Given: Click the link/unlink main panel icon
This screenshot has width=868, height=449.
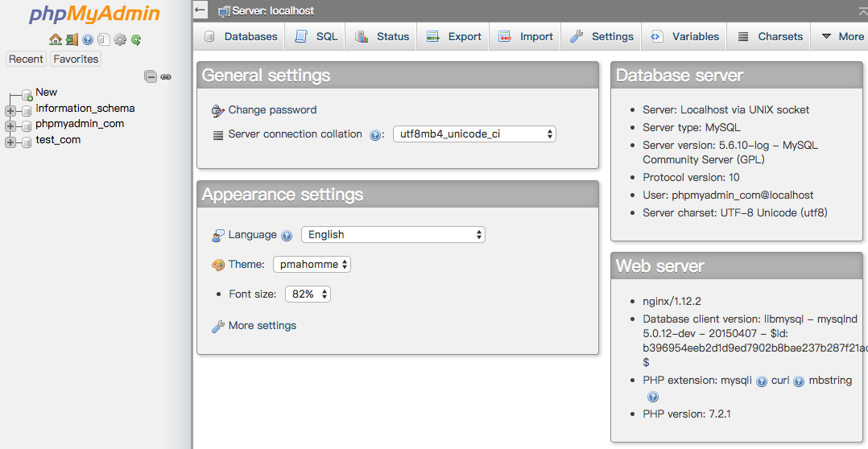Looking at the screenshot, I should [x=166, y=76].
